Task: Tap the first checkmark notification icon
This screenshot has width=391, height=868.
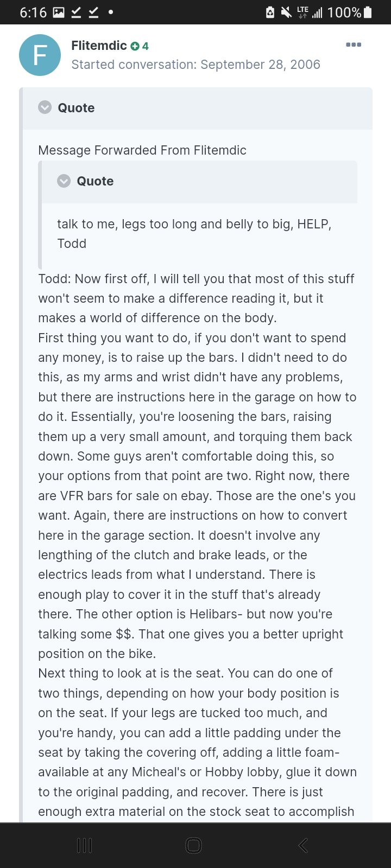Action: coord(76,12)
